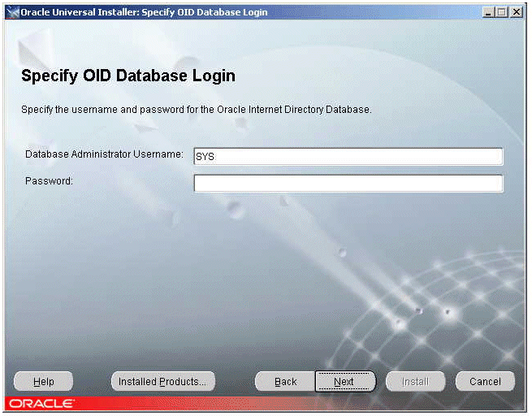Screen dimensions: 532x416
Task: Click the Database Administrator Username label
Action: 104,154
